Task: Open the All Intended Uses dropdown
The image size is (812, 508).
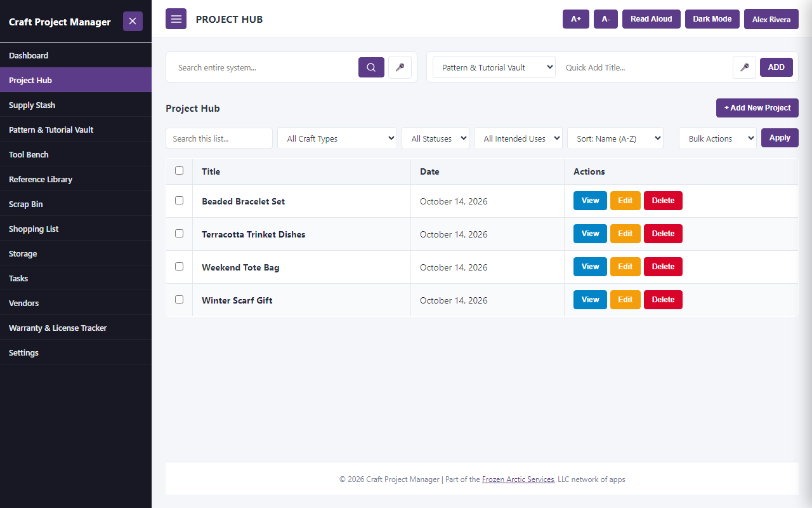Action: tap(518, 138)
